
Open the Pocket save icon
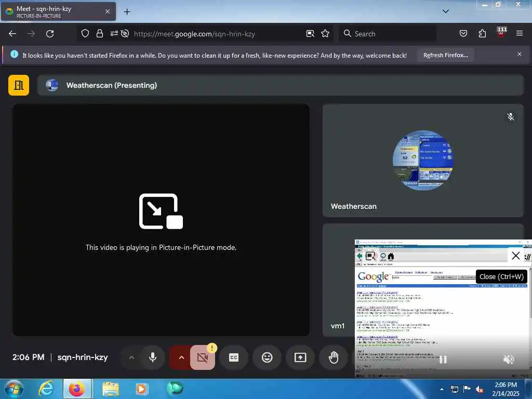(x=463, y=33)
